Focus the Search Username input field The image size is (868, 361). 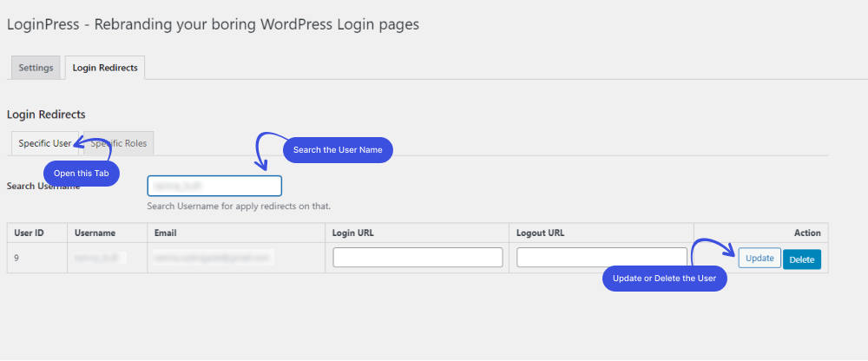click(x=214, y=186)
